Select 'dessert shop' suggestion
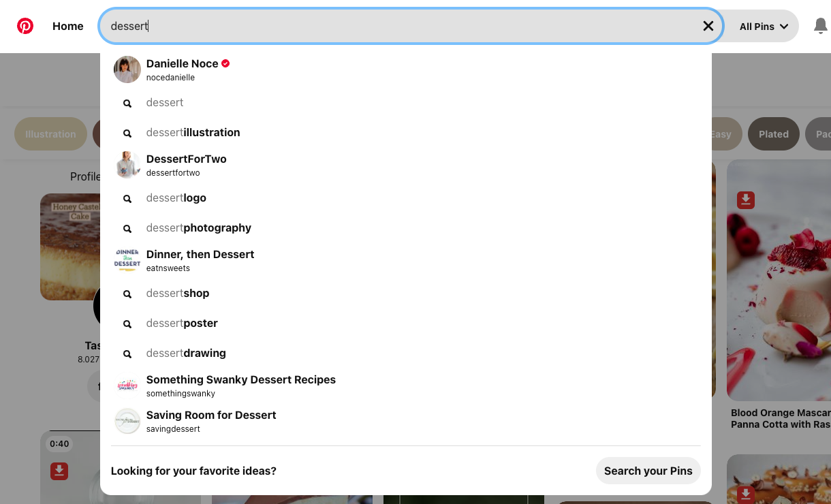The width and height of the screenshot is (831, 504). pos(406,294)
